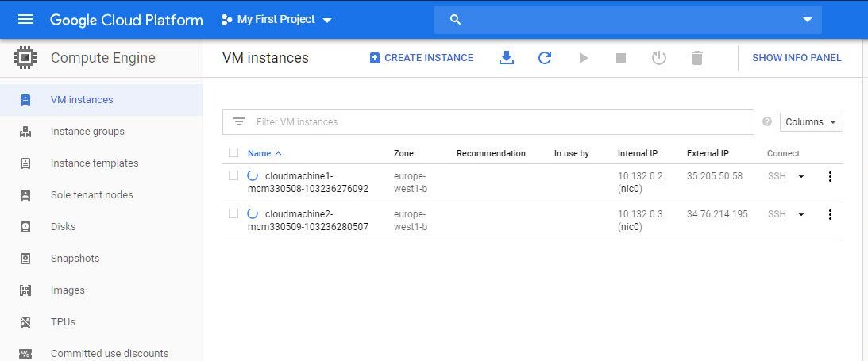
Task: Open the cloudmachine1-mcm330508 instance name
Action: click(x=308, y=182)
